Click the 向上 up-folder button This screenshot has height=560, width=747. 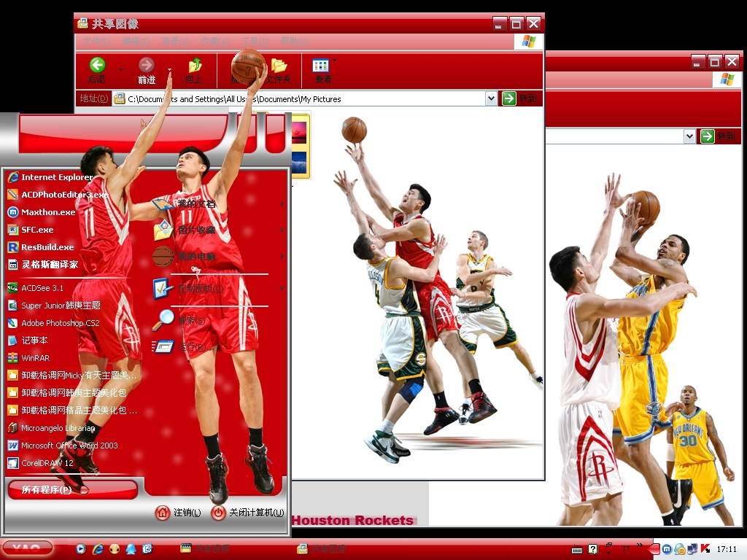click(x=194, y=71)
